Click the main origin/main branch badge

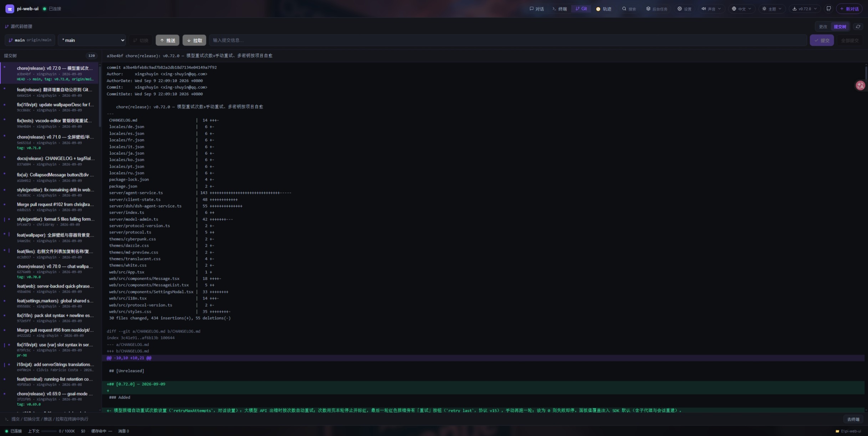click(x=30, y=40)
